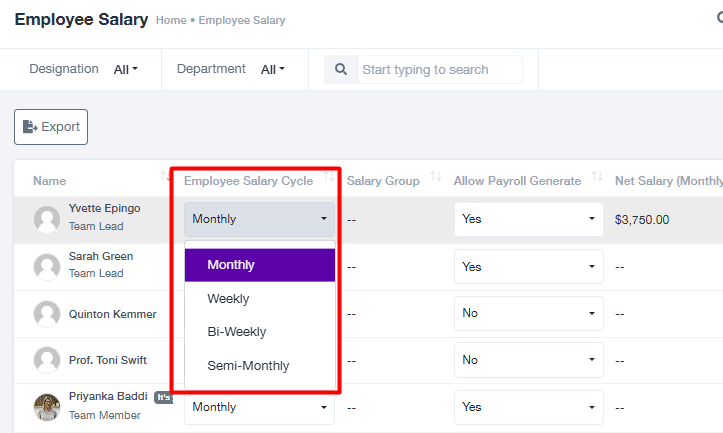
Task: Collapse Yvette Epingo's salary cycle dropdown
Action: pyautogui.click(x=259, y=219)
